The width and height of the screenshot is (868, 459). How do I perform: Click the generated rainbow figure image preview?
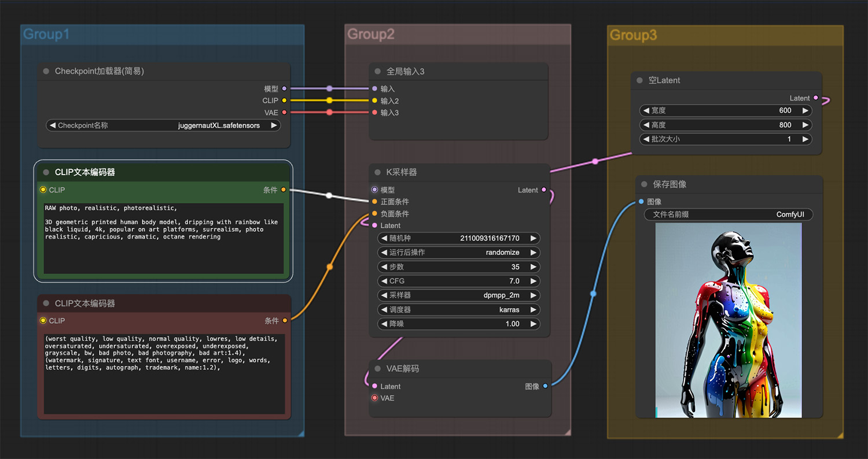(x=729, y=320)
